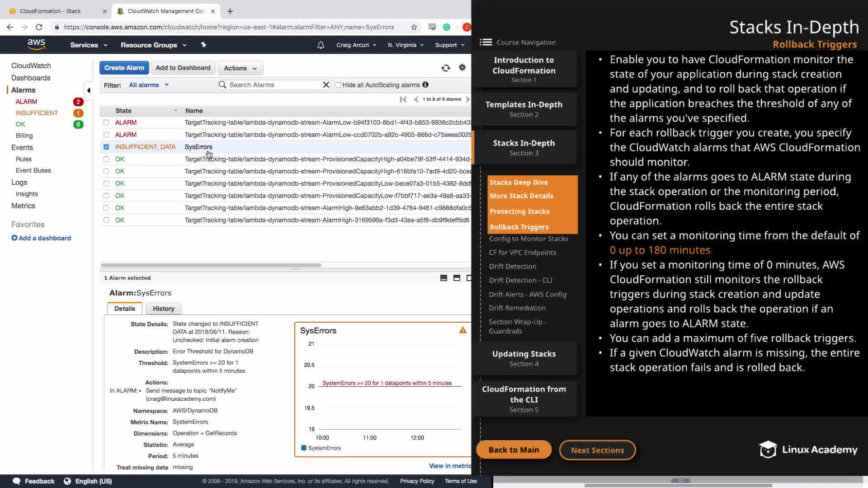Select the first ALARM row checkbox
This screenshot has width=868, height=488.
106,122
